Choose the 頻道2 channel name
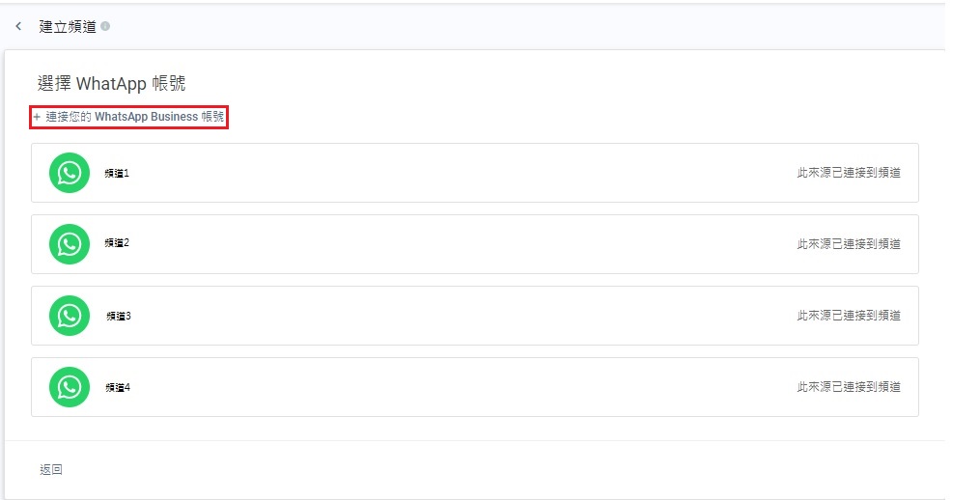 117,243
